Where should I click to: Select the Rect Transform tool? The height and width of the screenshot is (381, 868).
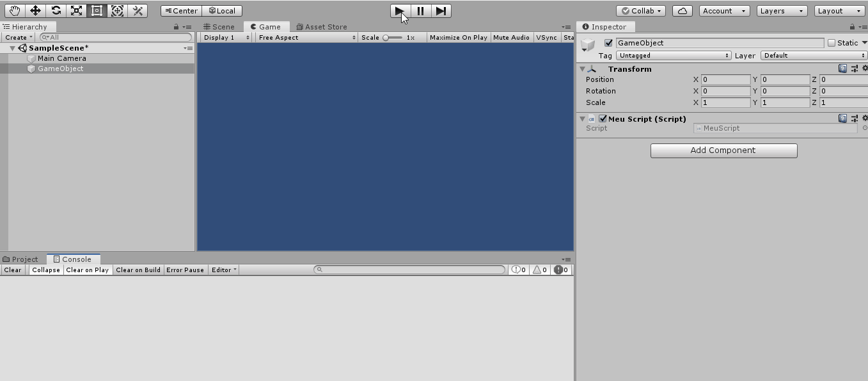pyautogui.click(x=97, y=11)
